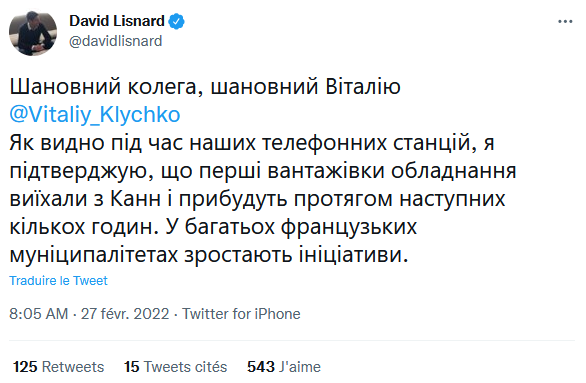This screenshot has width=586, height=383.
Task: Click the number 125 in the retweet count
Action: click(x=25, y=367)
